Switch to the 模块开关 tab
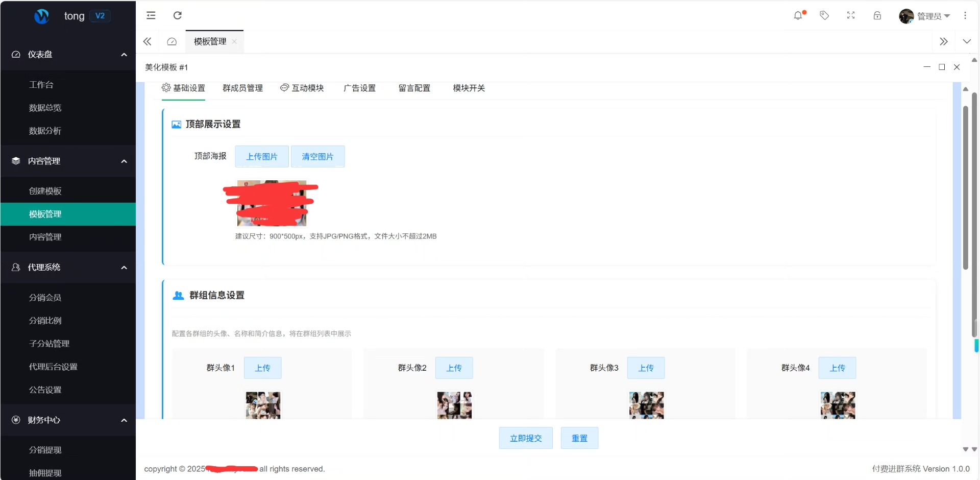980x480 pixels. click(469, 88)
